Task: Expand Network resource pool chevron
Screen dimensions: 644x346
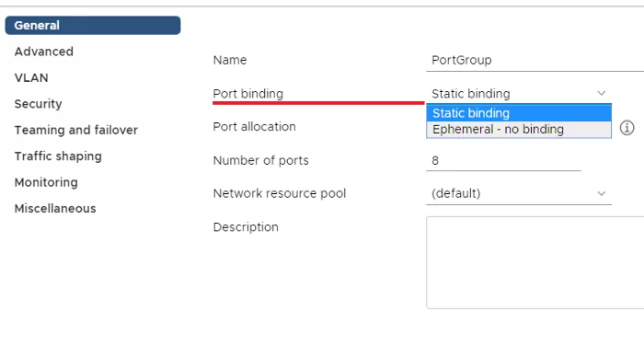Action: click(x=602, y=193)
